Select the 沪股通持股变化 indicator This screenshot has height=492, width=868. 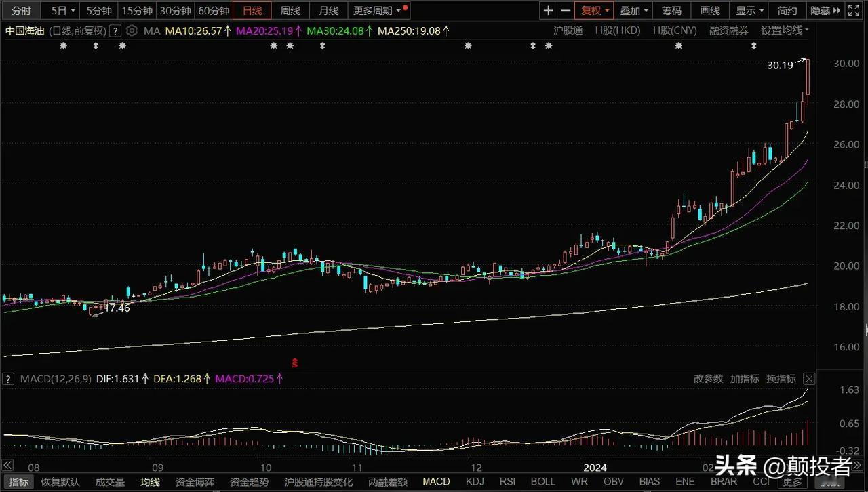point(318,483)
